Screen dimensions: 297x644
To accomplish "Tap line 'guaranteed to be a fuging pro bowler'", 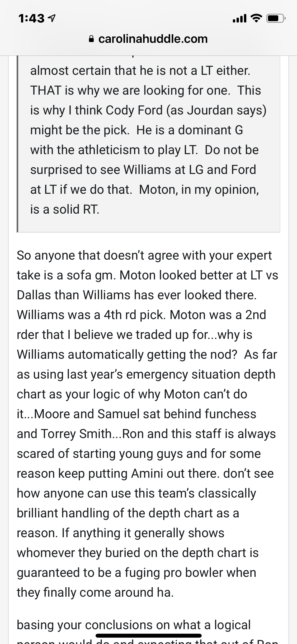I will (x=136, y=572).
